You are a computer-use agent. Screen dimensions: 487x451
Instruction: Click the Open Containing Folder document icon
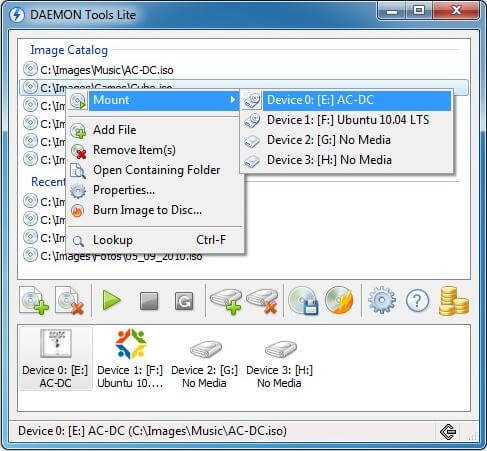click(x=78, y=171)
